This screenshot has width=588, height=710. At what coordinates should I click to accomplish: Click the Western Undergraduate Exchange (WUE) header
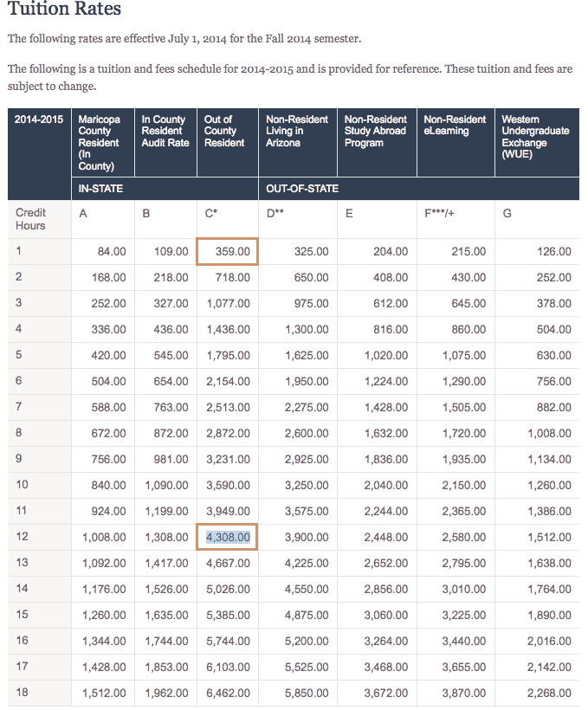point(537,142)
